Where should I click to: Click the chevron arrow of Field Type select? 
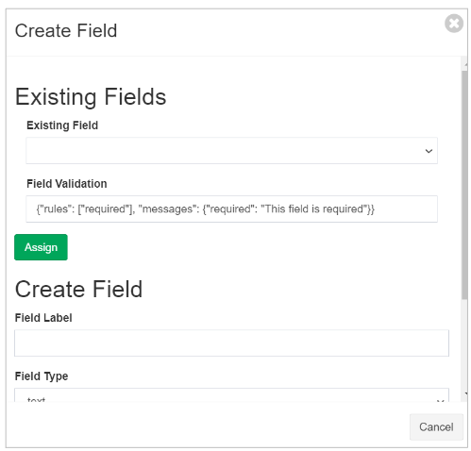tap(440, 400)
